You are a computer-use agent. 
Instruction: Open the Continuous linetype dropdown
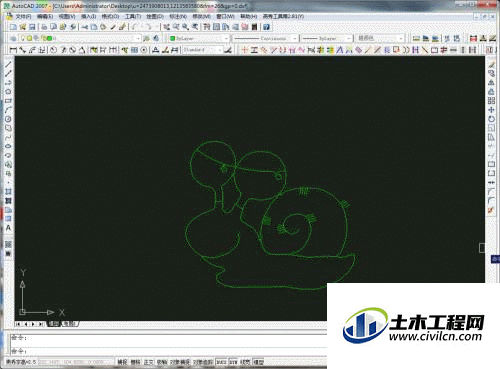[294, 39]
